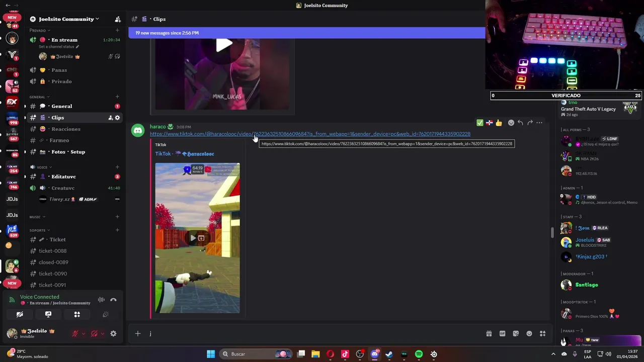Turn on camera in voice panel

click(x=20, y=314)
